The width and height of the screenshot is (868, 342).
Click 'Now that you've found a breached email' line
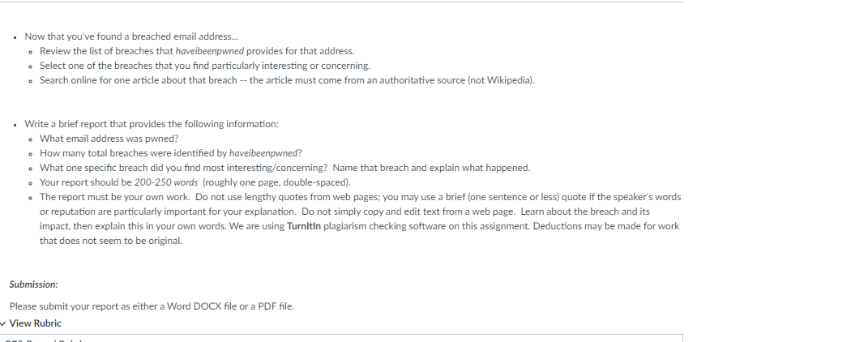[x=131, y=36]
